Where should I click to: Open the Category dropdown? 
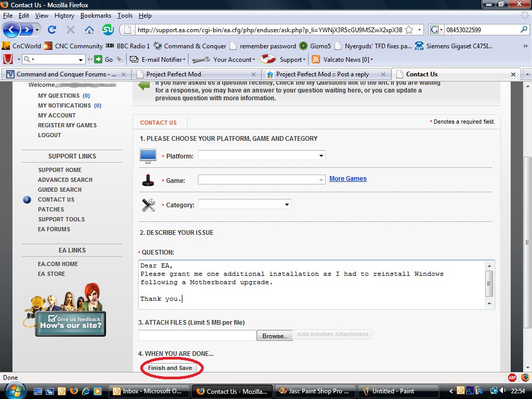[x=245, y=204]
